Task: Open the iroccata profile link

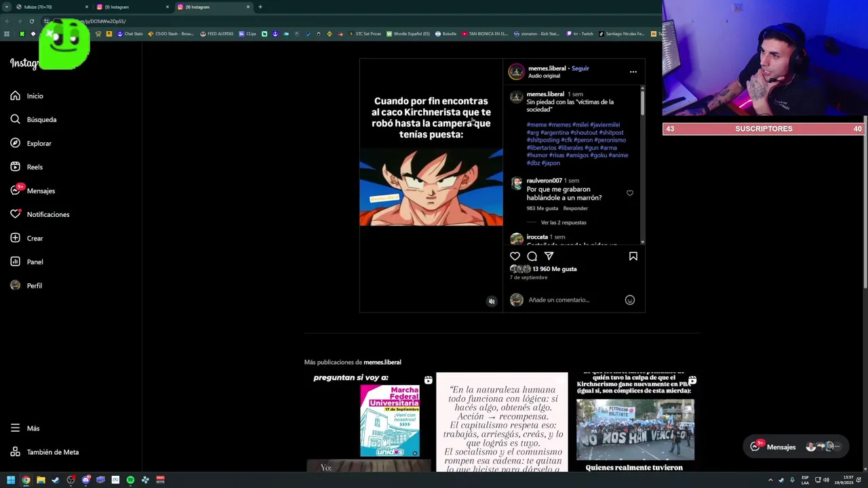Action: (x=537, y=237)
